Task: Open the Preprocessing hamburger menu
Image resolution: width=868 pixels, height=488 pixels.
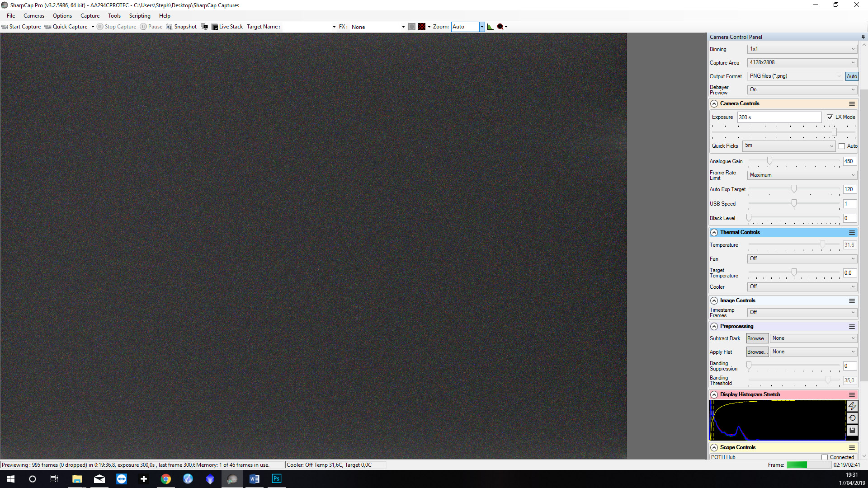Action: click(852, 327)
